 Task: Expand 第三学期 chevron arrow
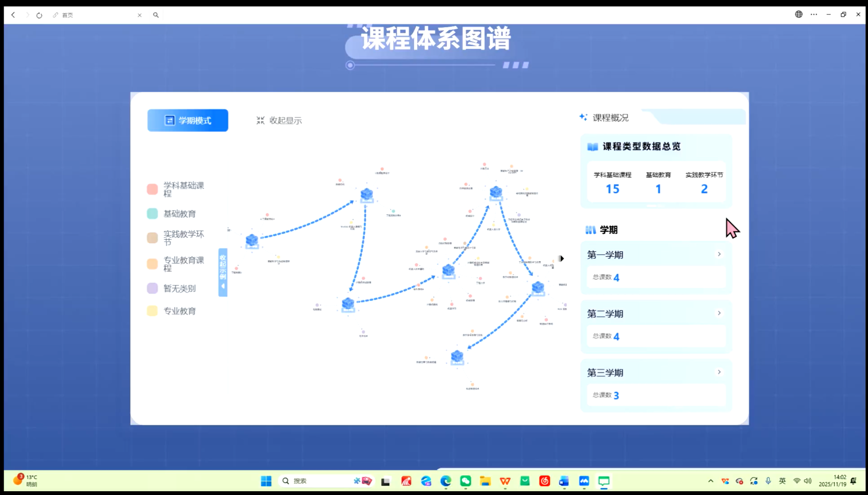pyautogui.click(x=719, y=372)
